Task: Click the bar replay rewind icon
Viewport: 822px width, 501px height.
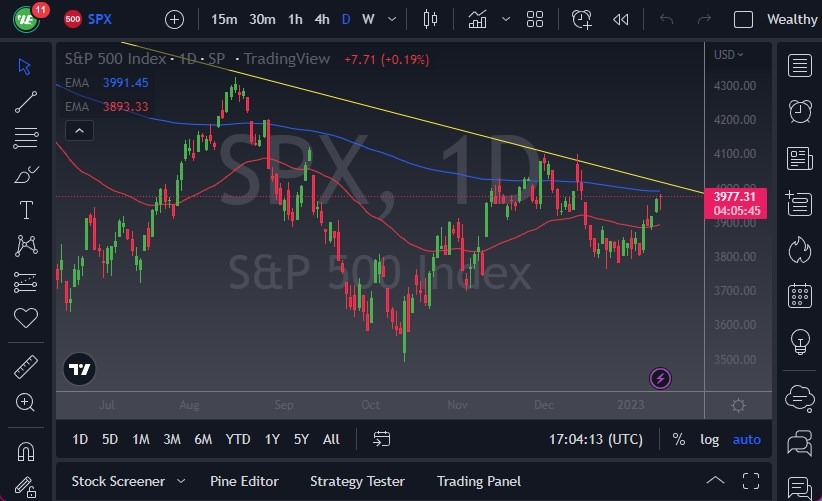Action: [621, 19]
